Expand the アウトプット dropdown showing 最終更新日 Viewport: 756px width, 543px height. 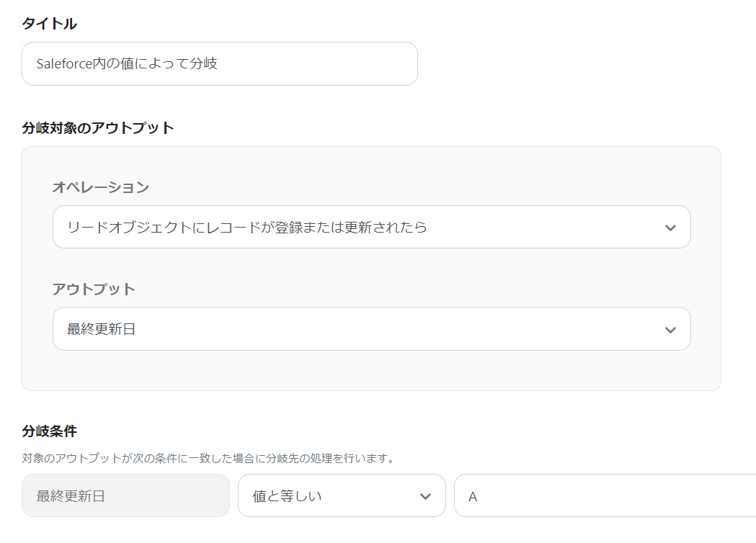[x=371, y=330]
